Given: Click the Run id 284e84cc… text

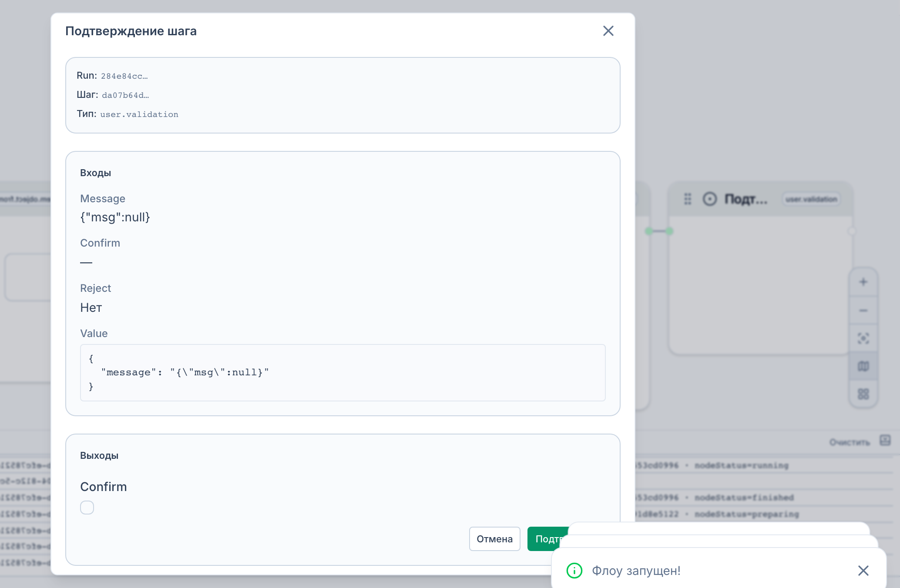Looking at the screenshot, I should pos(124,76).
